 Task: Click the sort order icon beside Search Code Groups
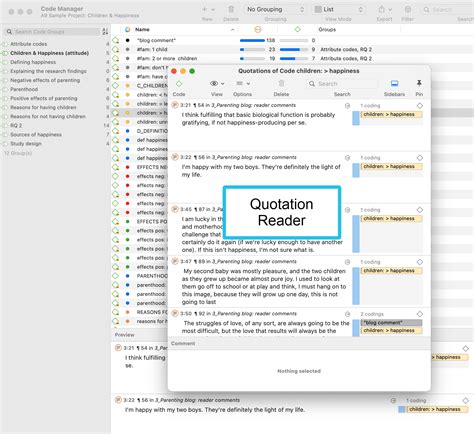tap(105, 32)
